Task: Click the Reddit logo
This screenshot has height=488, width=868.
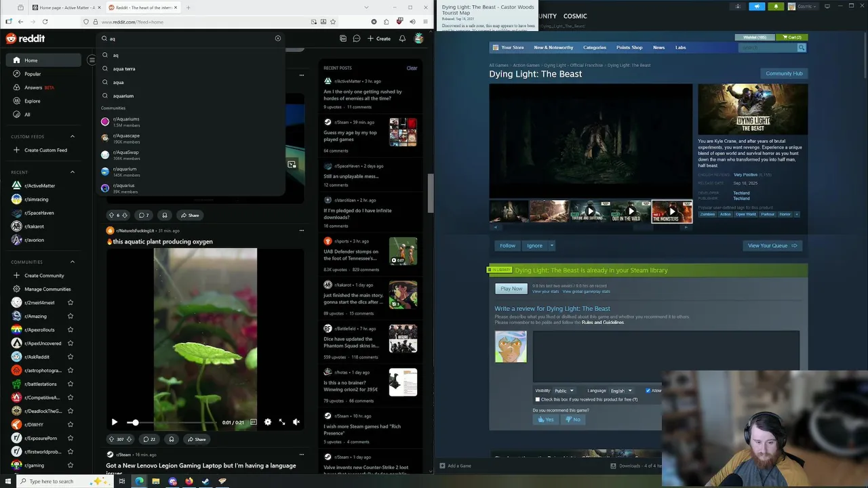Action: (26, 39)
